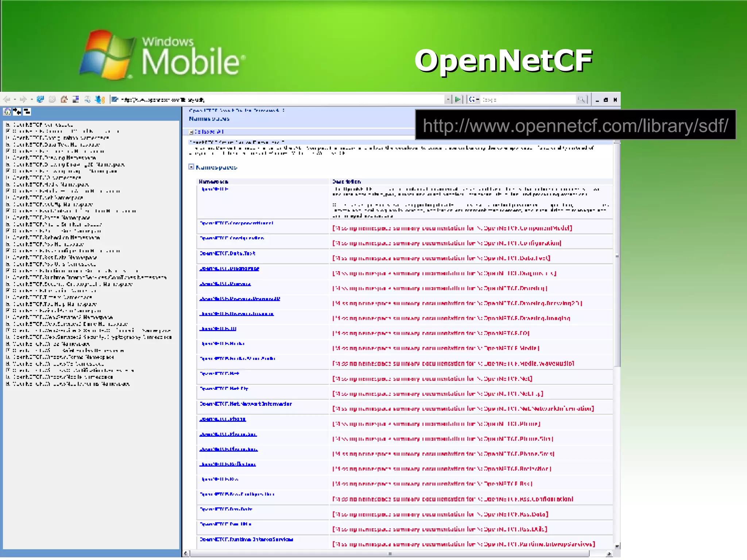The width and height of the screenshot is (747, 560).
Task: Click the horizontal scrollbar left arrow
Action: 186,553
